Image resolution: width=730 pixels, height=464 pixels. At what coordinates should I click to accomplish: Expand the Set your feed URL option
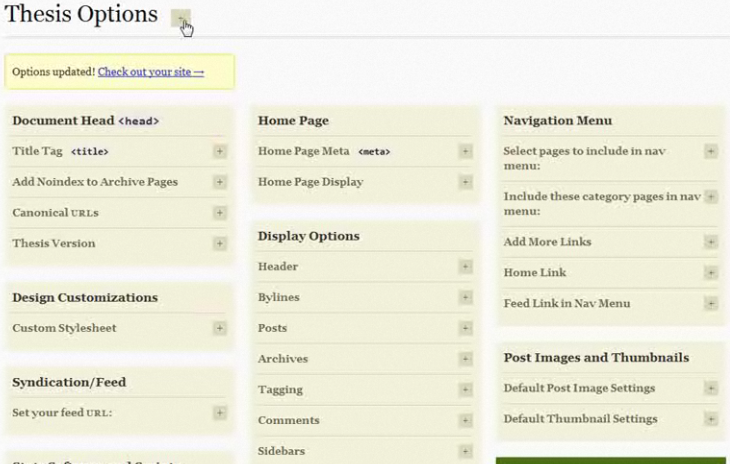tap(220, 413)
